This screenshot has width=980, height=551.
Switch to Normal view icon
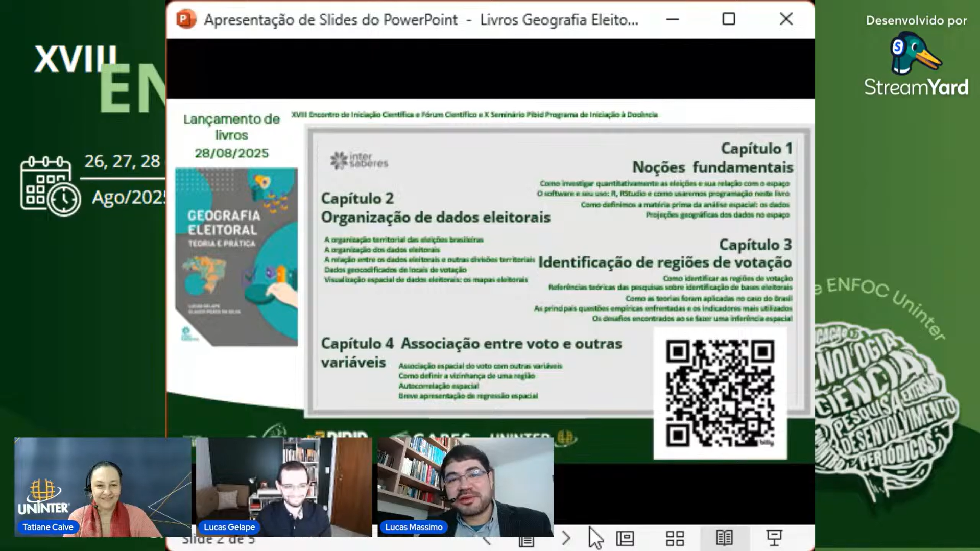pos(625,538)
